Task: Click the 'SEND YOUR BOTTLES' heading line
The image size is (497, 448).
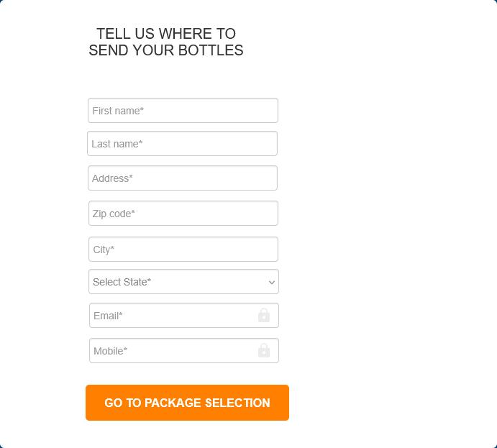Action: tap(166, 50)
